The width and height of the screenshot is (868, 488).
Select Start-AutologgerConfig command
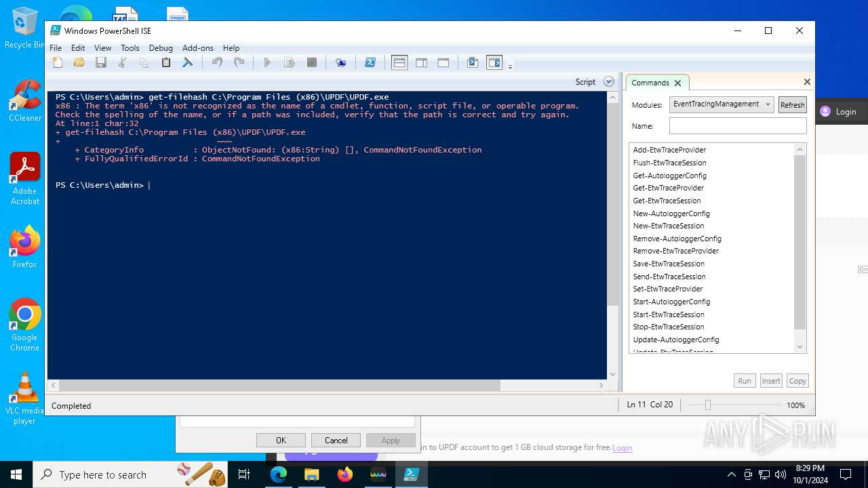(671, 302)
